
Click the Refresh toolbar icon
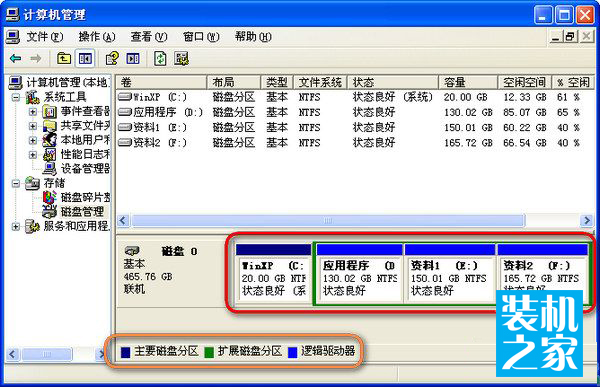[x=160, y=59]
